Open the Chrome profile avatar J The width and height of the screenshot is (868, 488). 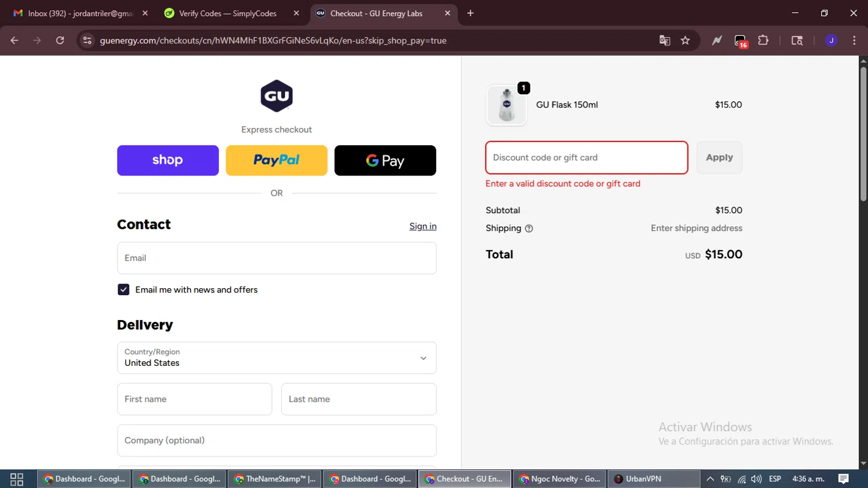point(831,41)
